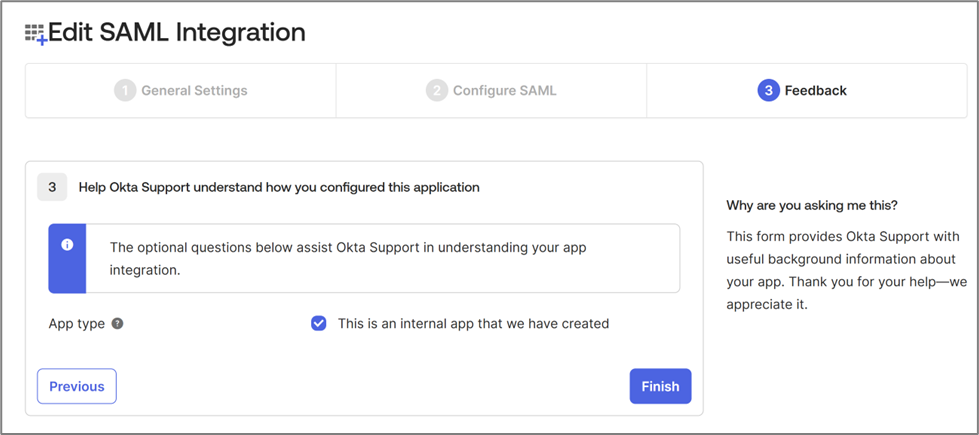Click the App type help question mark
979x435 pixels.
click(x=117, y=324)
